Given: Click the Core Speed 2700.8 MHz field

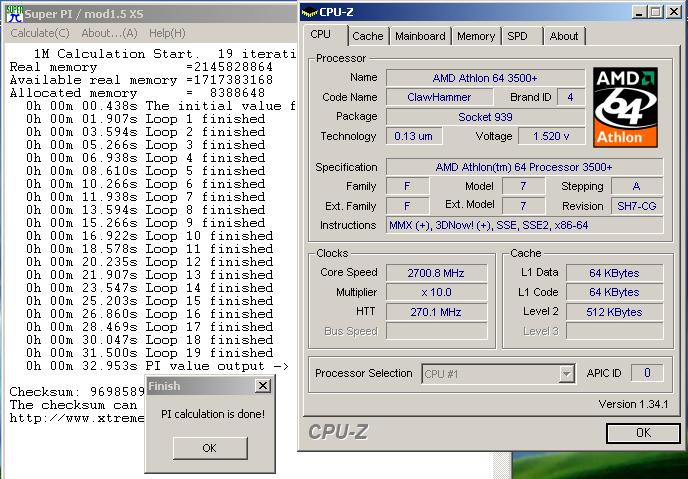Looking at the screenshot, I should point(436,273).
